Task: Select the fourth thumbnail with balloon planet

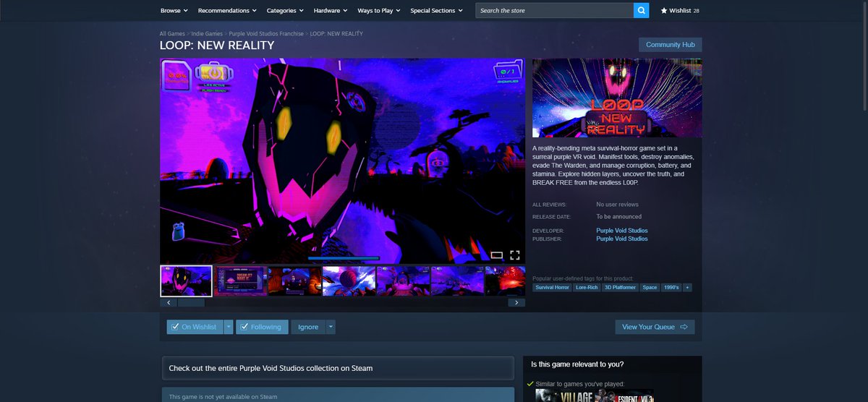Action: (349, 281)
